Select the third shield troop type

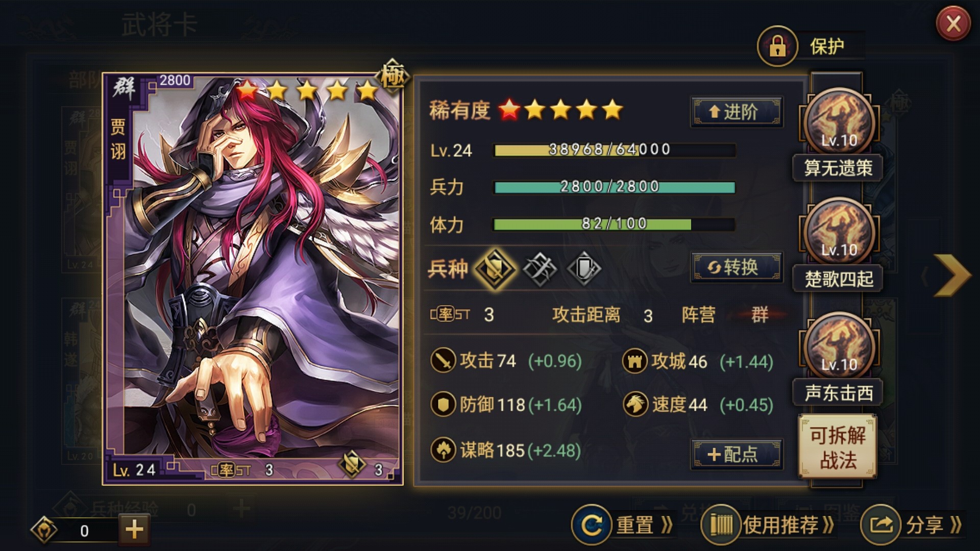pyautogui.click(x=584, y=268)
